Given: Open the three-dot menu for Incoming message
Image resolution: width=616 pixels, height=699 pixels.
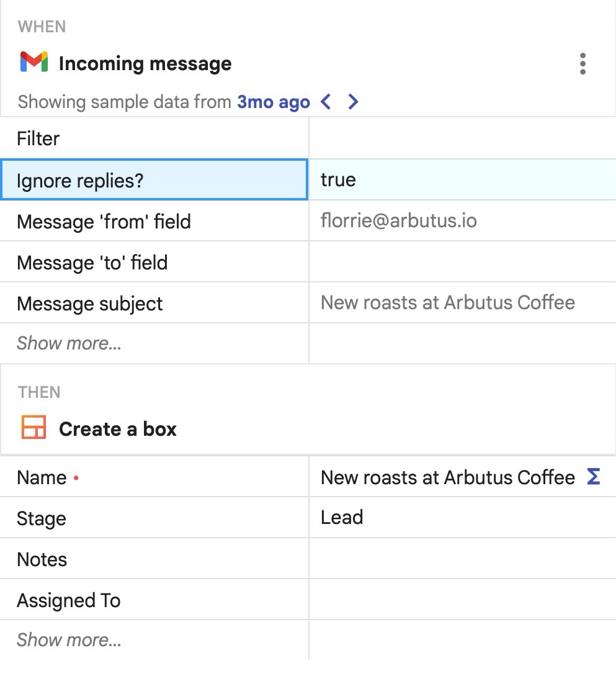Looking at the screenshot, I should click(583, 64).
